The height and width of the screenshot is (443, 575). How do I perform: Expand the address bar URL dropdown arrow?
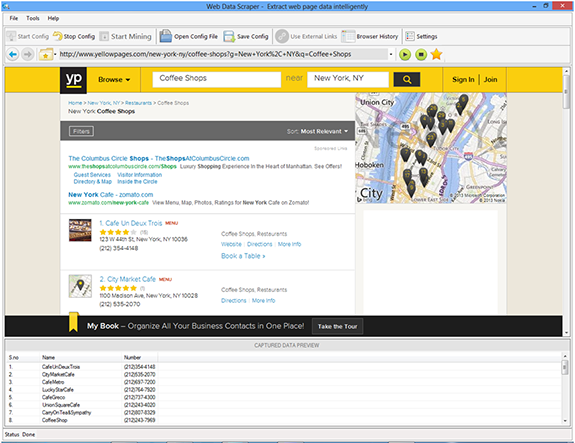tap(391, 54)
